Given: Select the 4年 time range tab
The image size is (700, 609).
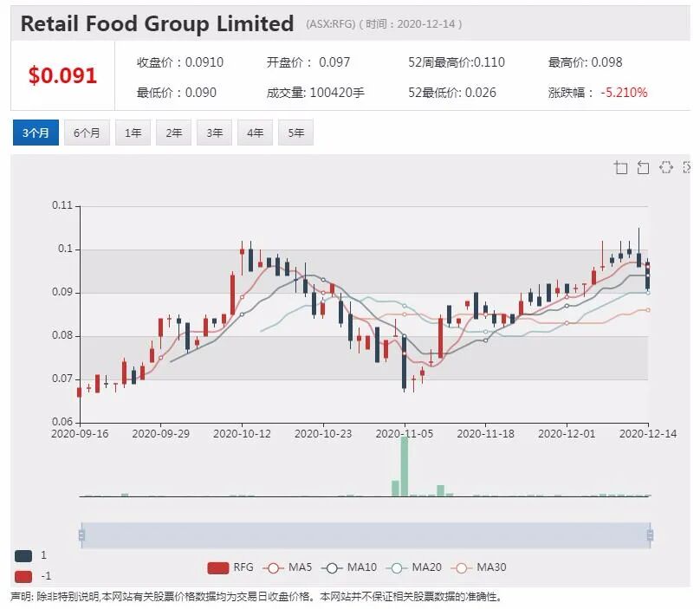Looking at the screenshot, I should pyautogui.click(x=255, y=133).
